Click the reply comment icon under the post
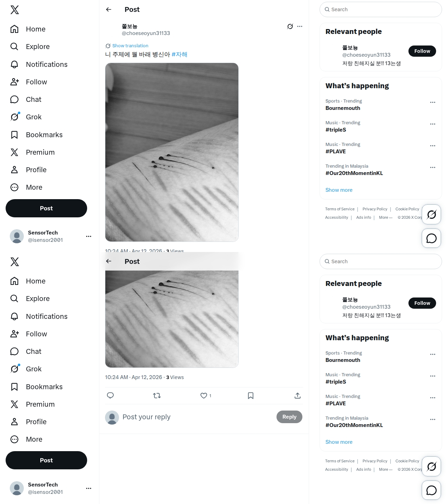Image resolution: width=448 pixels, height=504 pixels. point(110,395)
